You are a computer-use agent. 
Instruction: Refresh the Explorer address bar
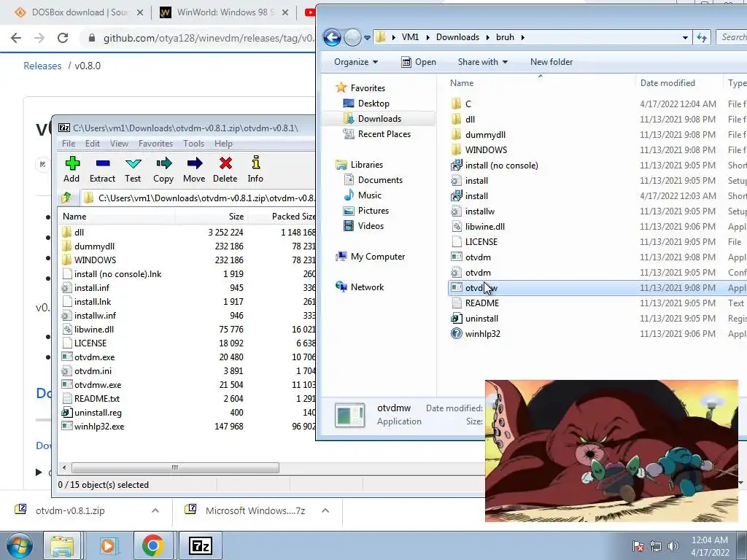pyautogui.click(x=702, y=37)
